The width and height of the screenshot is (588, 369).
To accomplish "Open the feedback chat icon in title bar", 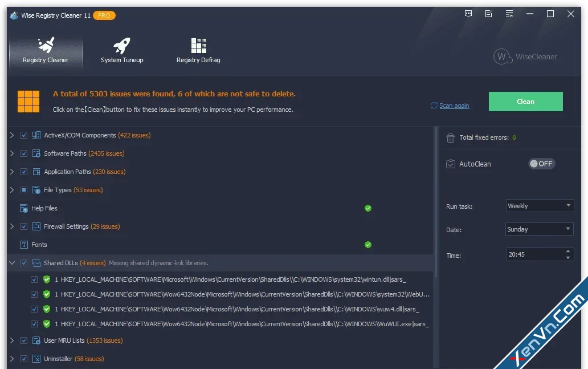I will click(x=468, y=14).
